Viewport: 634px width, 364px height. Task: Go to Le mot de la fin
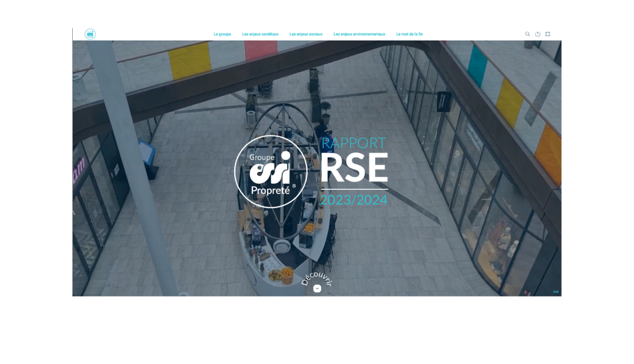[x=410, y=33]
